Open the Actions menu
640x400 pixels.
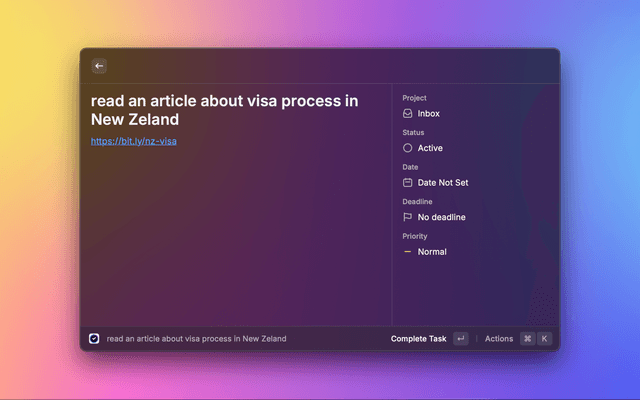tap(499, 339)
